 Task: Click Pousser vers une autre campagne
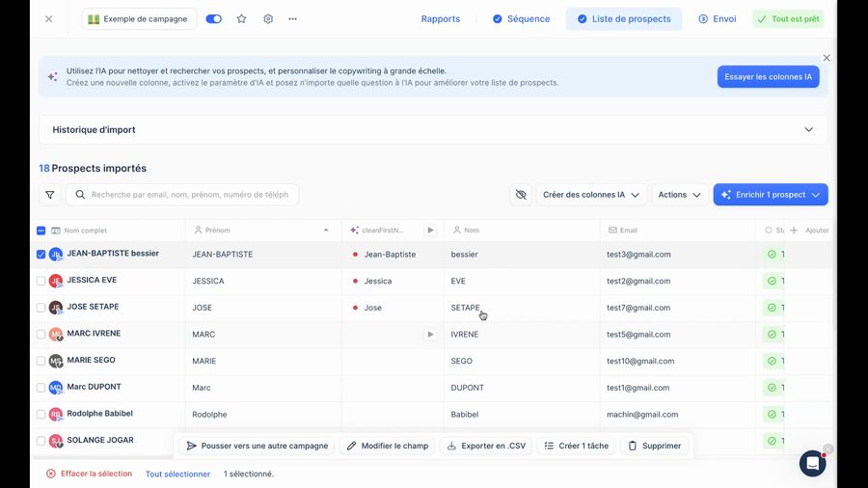258,446
